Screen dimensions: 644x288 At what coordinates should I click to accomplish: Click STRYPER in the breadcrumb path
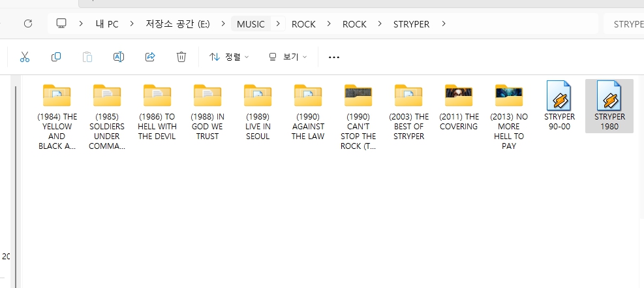click(x=412, y=24)
